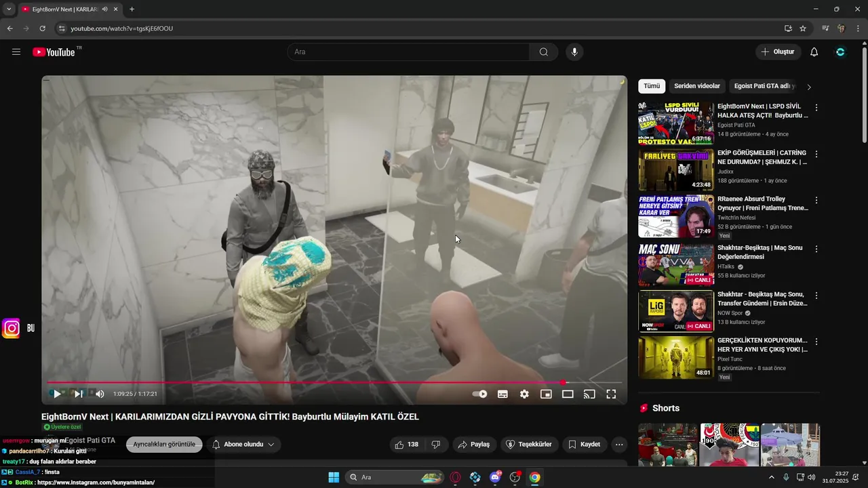Bookmark this page with star icon

pos(803,28)
